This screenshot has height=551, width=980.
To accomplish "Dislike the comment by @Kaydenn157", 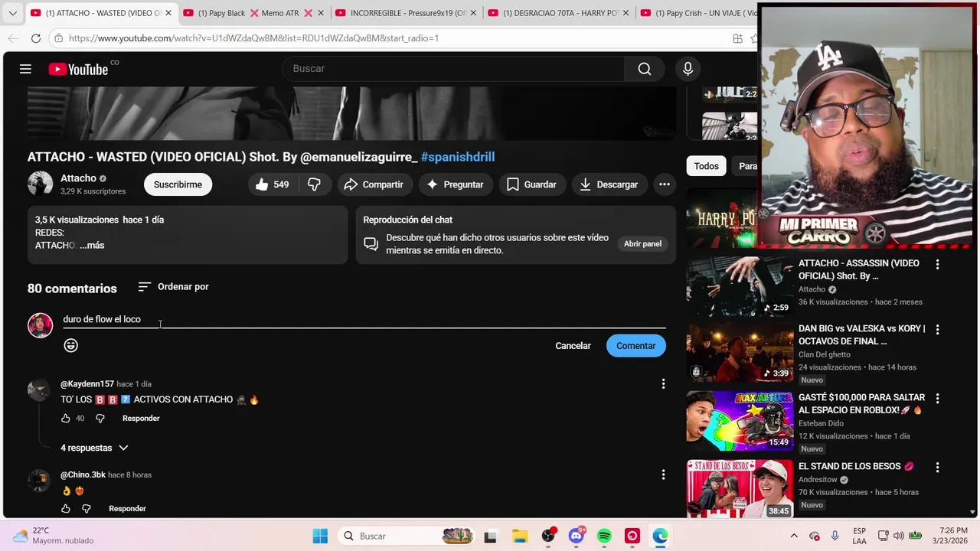I will pos(100,419).
